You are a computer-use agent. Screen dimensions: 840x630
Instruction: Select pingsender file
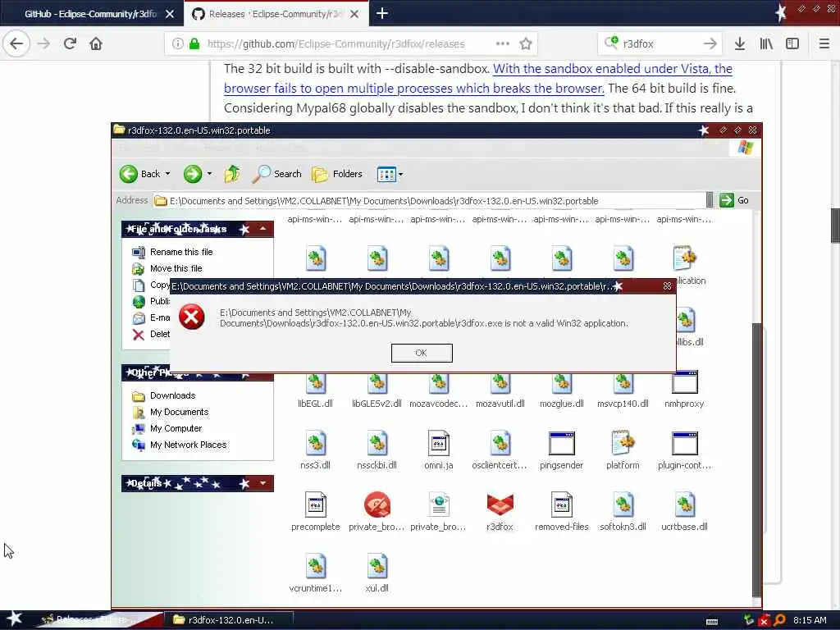coord(561,451)
